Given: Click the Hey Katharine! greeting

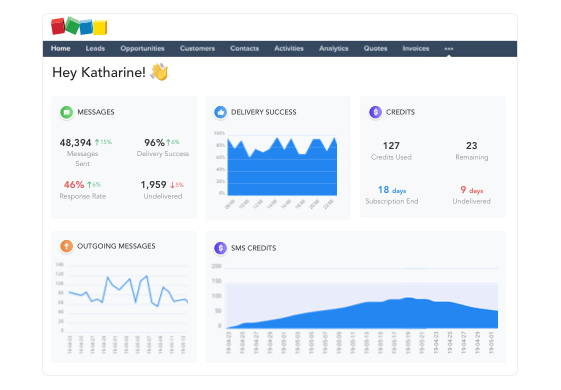Looking at the screenshot, I should 99,72.
